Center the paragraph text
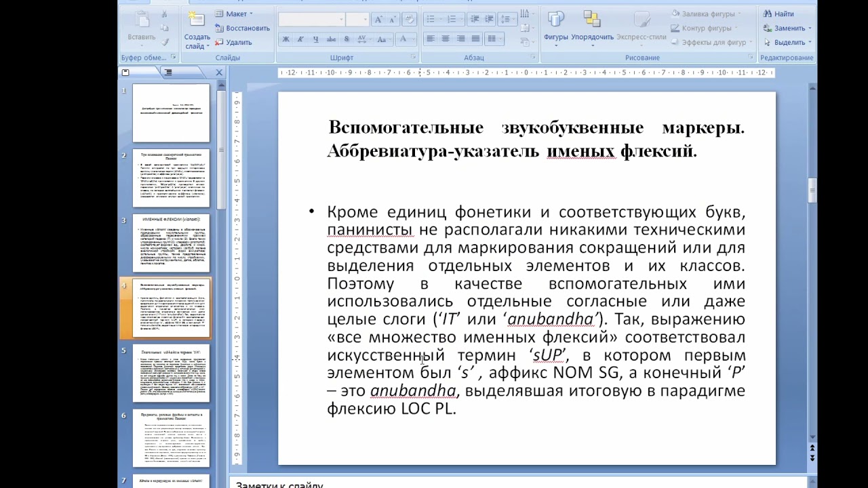Image resolution: width=868 pixels, height=488 pixels. coord(446,39)
